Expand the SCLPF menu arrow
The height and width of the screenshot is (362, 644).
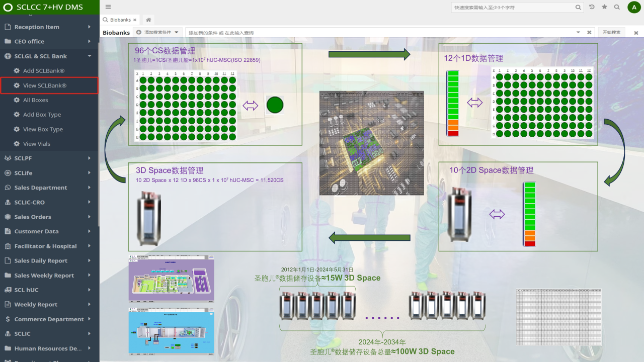89,158
